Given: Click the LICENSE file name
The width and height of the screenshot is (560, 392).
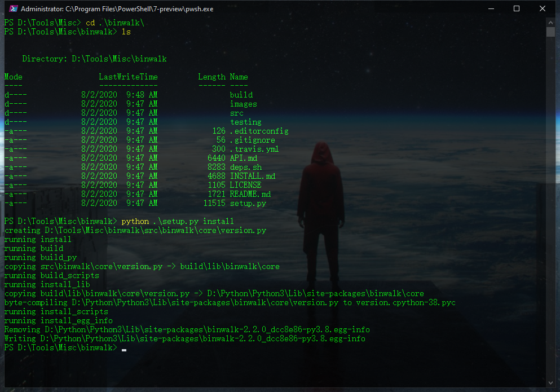Looking at the screenshot, I should (x=245, y=185).
